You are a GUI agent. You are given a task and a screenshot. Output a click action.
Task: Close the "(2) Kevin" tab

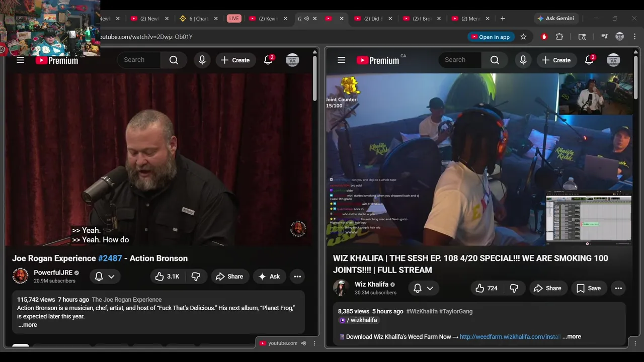[x=285, y=19]
